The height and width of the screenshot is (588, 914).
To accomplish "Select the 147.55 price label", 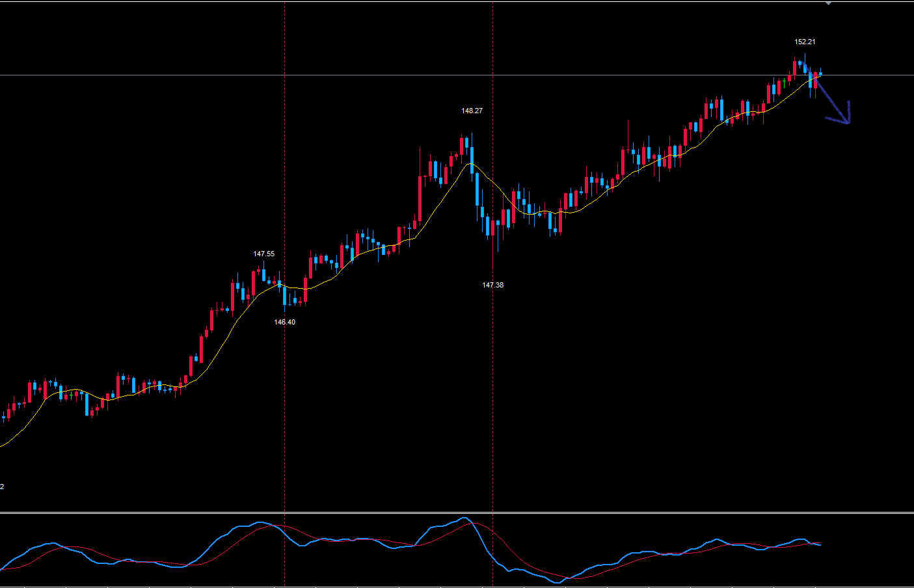I will coord(263,254).
